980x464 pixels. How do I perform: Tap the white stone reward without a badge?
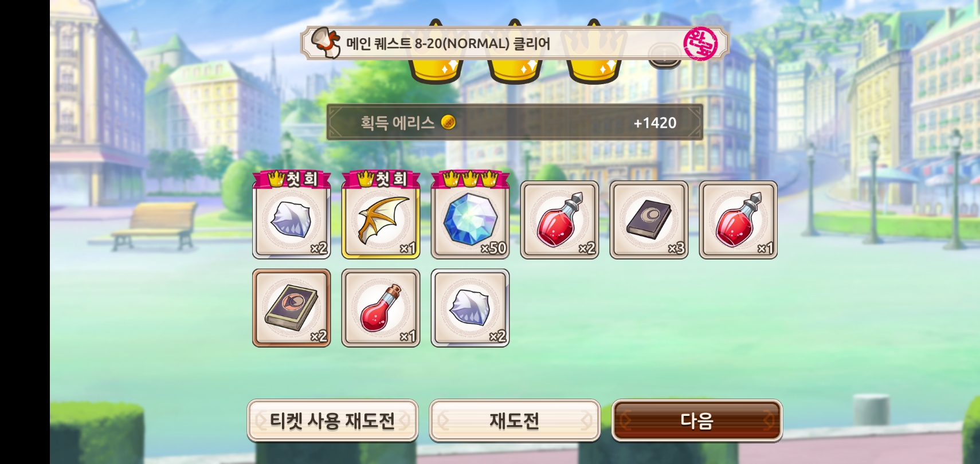pyautogui.click(x=471, y=308)
